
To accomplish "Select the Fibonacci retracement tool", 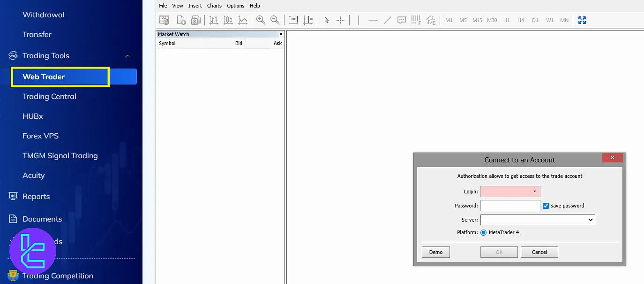I will pyautogui.click(x=416, y=20).
